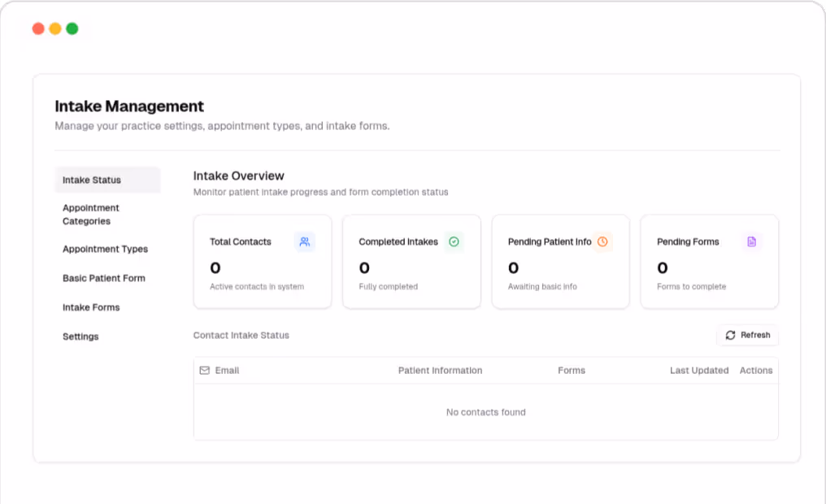The image size is (826, 504).
Task: Click the Forms column header
Action: click(572, 370)
